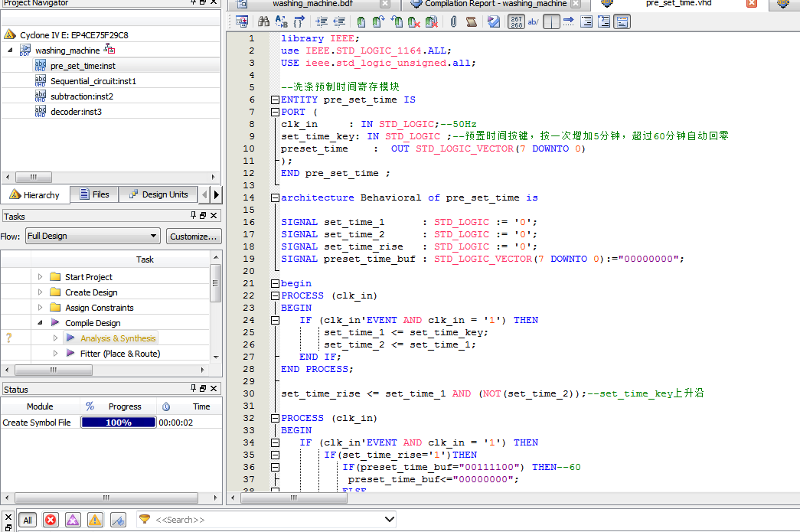Toggle error messages filter
The image size is (800, 532).
point(51,520)
